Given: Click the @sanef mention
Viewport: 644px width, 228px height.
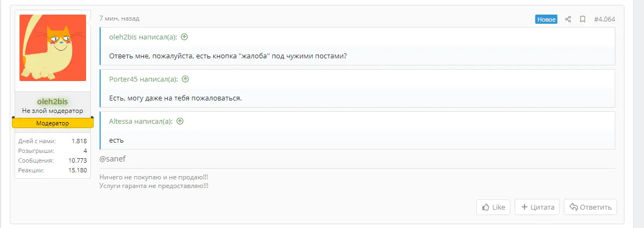Looking at the screenshot, I should [112, 159].
